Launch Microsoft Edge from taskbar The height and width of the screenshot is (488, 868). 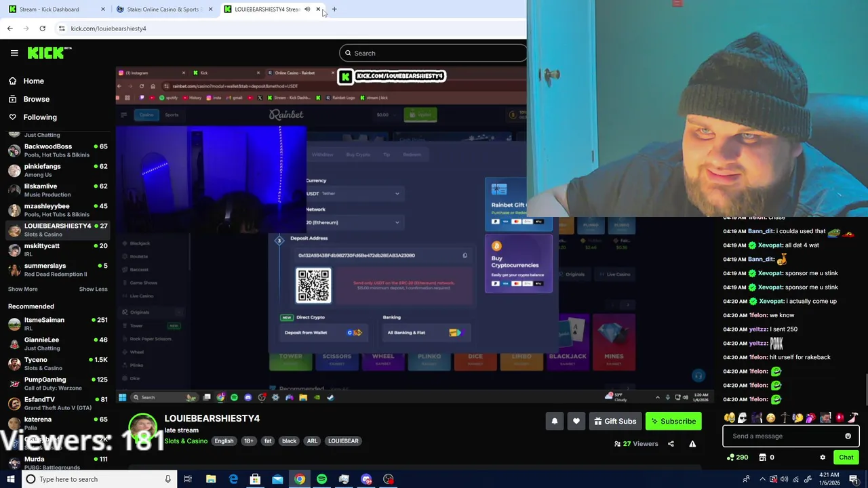pos(233,479)
